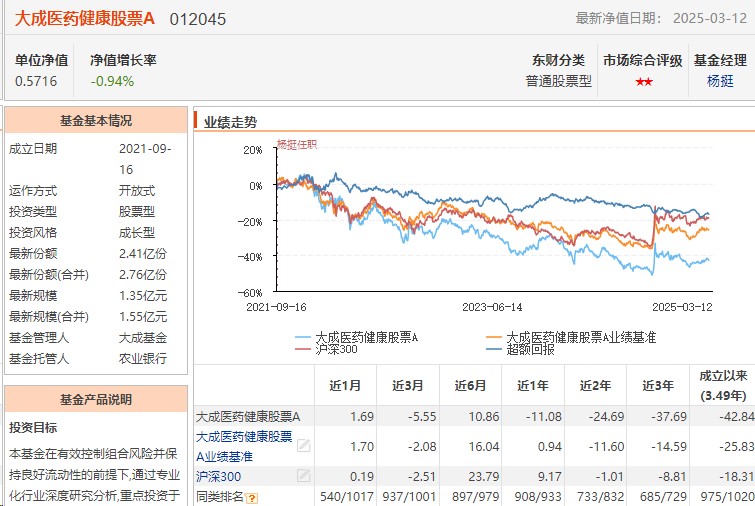Click 投资风格 value 成长型
Image resolution: width=755 pixels, height=506 pixels.
tap(137, 233)
